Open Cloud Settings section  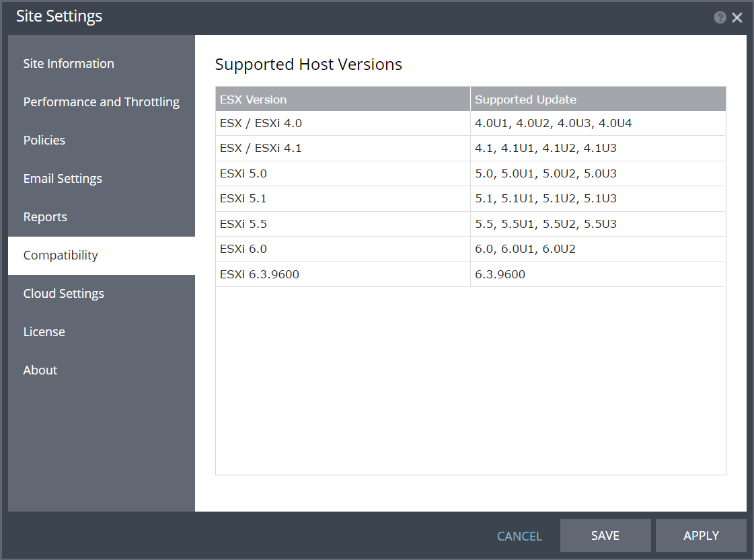click(x=102, y=294)
